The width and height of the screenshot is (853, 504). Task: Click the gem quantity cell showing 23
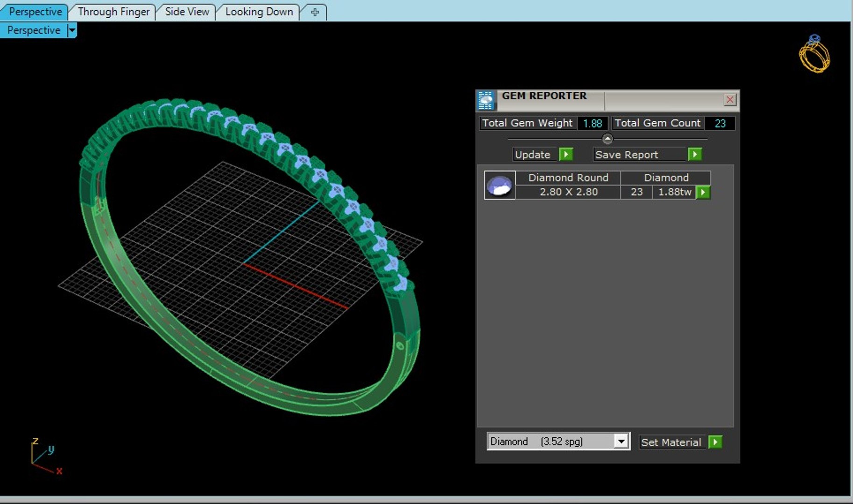pos(636,192)
